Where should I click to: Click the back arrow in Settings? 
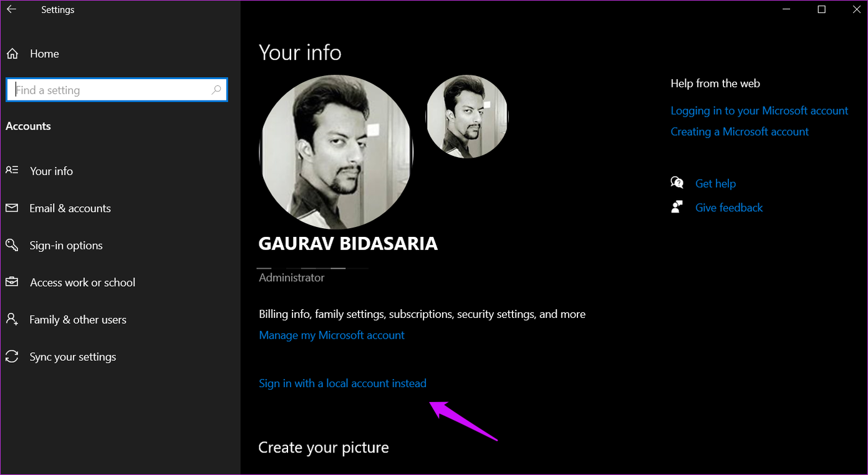coord(11,9)
